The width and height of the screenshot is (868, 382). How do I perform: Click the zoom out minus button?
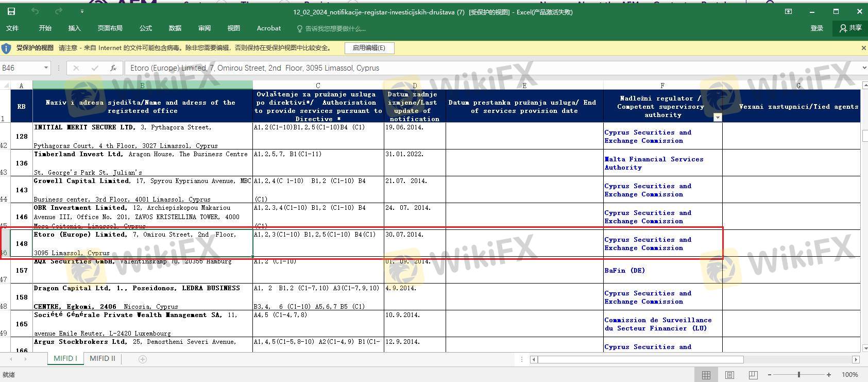(x=770, y=375)
